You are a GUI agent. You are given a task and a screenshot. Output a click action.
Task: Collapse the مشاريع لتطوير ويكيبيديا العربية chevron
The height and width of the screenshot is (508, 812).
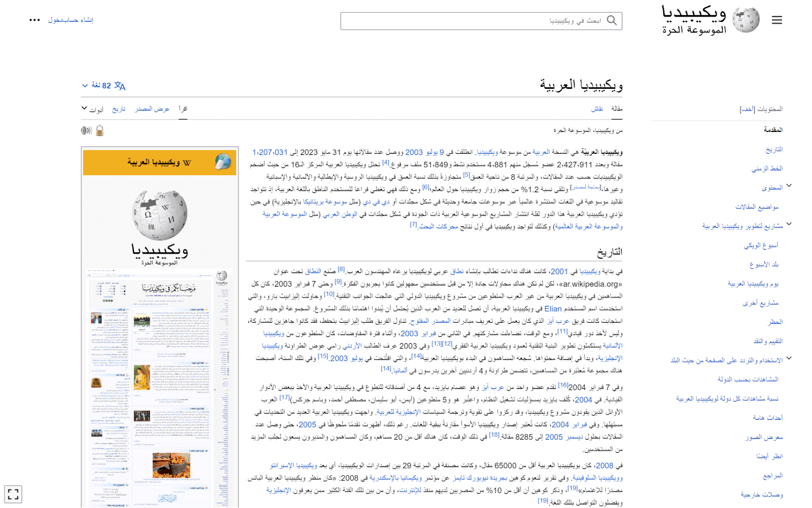click(790, 224)
